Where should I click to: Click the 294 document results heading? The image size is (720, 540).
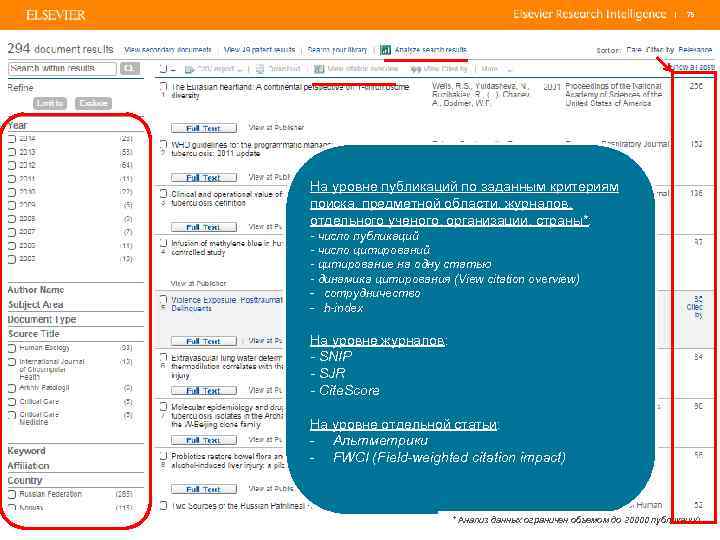click(x=60, y=49)
